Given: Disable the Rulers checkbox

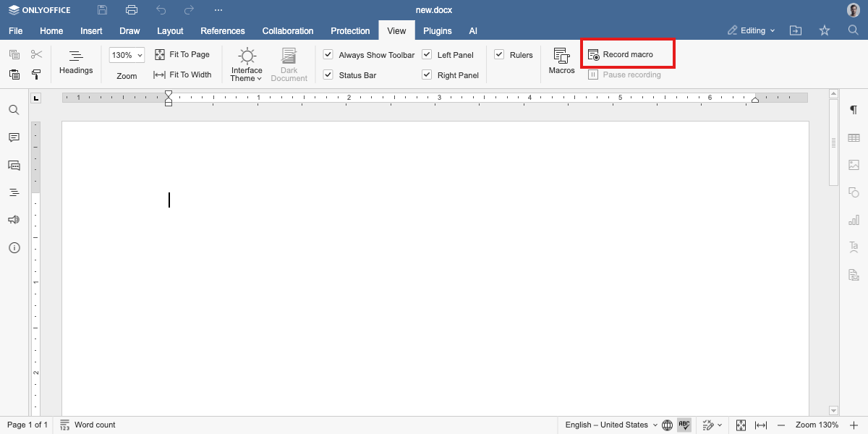Looking at the screenshot, I should (x=499, y=55).
